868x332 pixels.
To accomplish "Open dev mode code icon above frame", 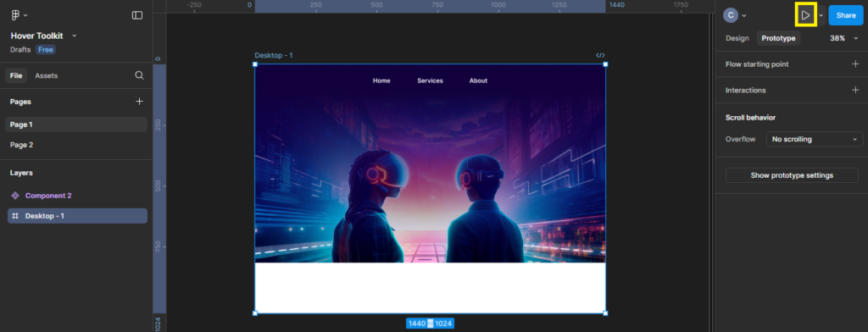I will pos(601,55).
